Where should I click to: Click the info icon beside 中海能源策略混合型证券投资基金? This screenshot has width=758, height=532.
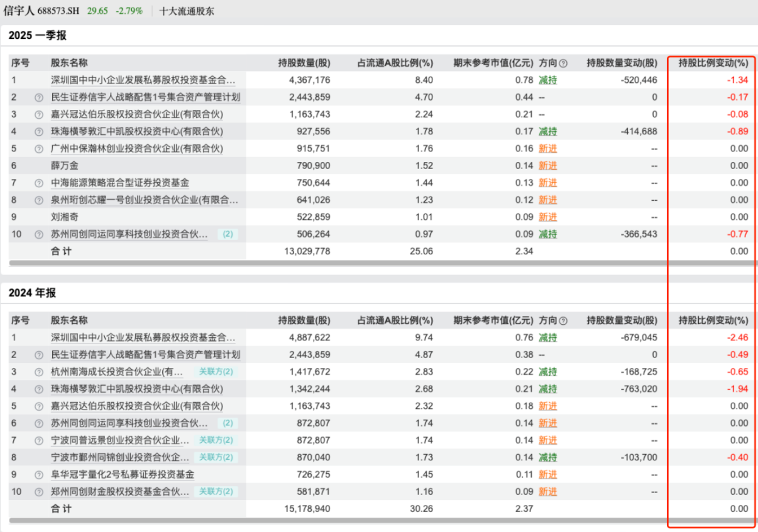(x=39, y=183)
